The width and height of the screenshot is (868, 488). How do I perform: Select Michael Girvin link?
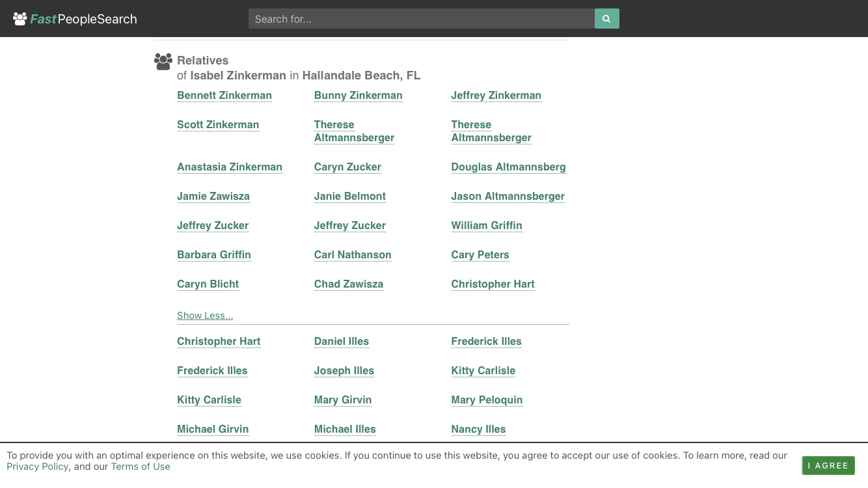coord(213,429)
